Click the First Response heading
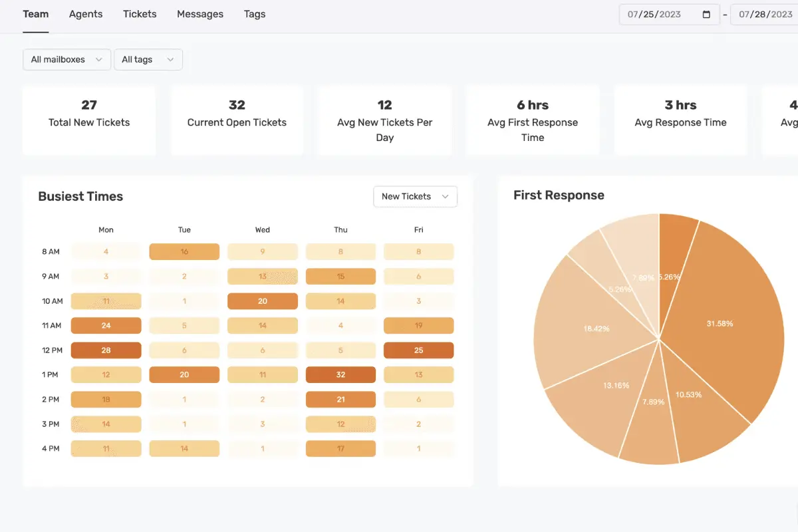Screen dimensions: 798x532 559,196
